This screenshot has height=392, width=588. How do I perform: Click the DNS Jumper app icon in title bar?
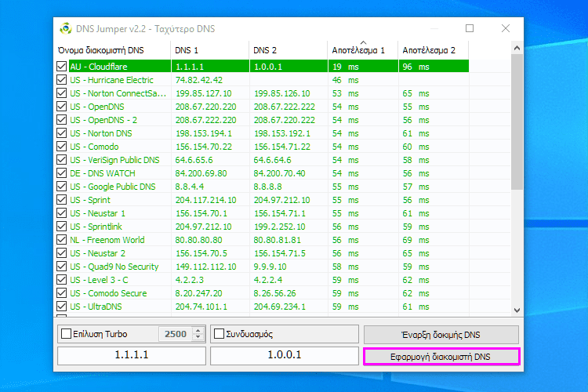(x=66, y=28)
